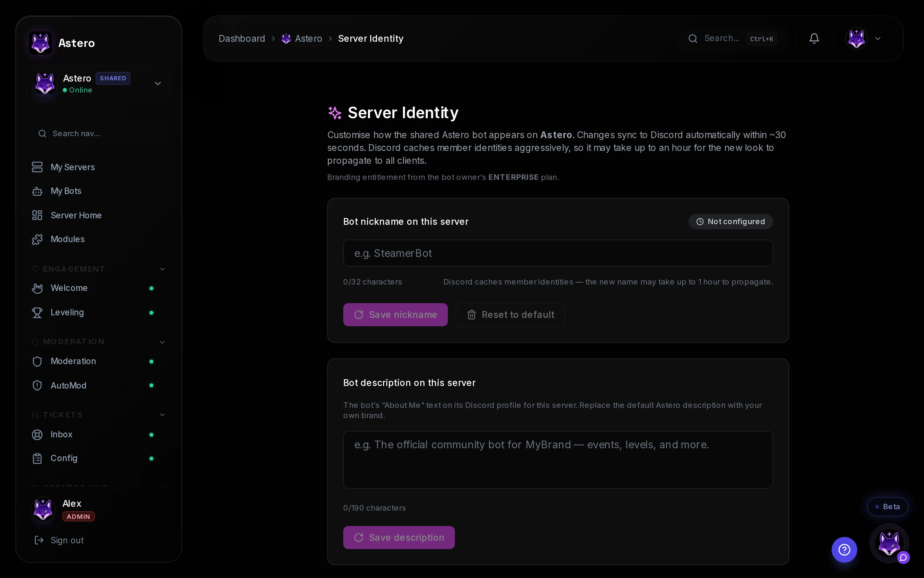Viewport: 924px width, 578px height.
Task: Click the fox icon in breadcrumb
Action: (x=286, y=39)
